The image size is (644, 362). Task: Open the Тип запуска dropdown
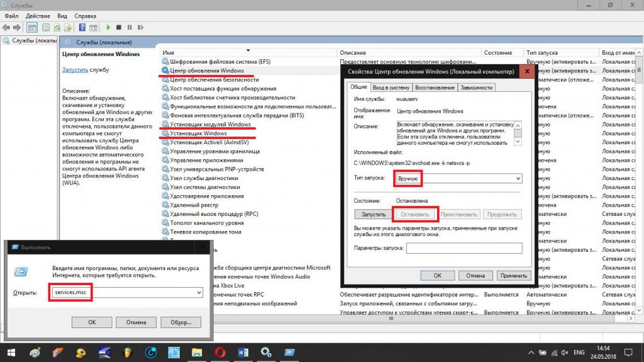click(x=458, y=179)
